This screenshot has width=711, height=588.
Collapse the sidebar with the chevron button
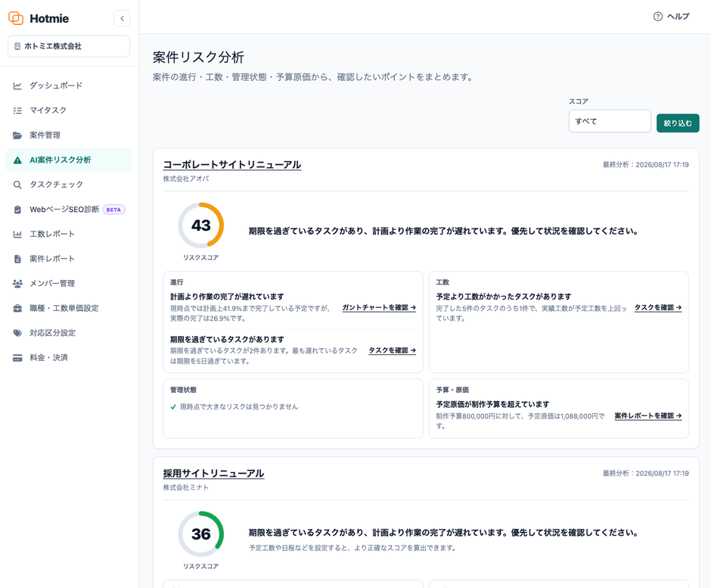click(x=122, y=19)
